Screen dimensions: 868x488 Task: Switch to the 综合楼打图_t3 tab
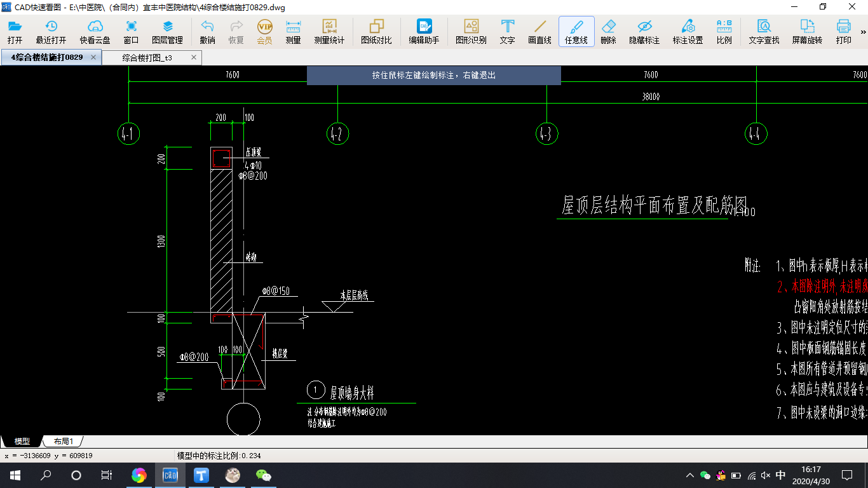coord(147,58)
